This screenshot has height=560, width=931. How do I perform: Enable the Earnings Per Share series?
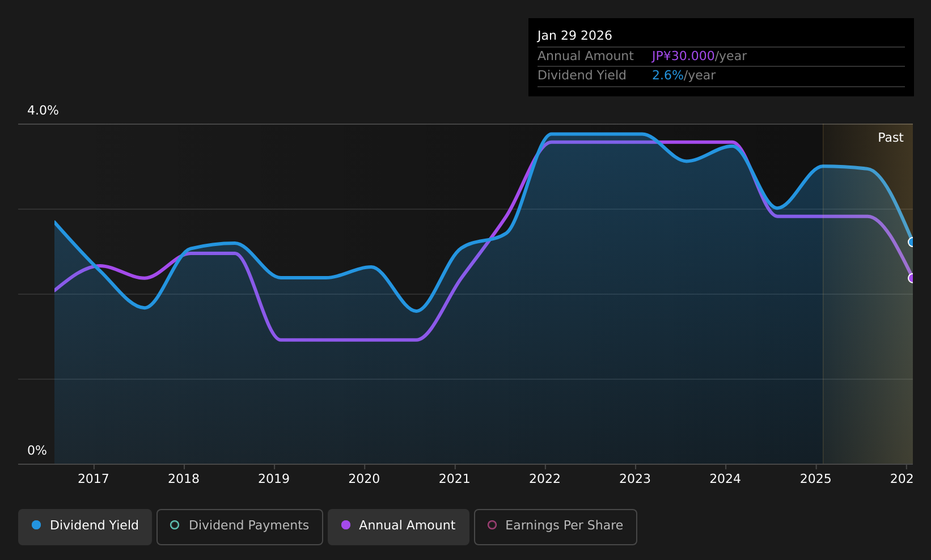click(x=556, y=527)
